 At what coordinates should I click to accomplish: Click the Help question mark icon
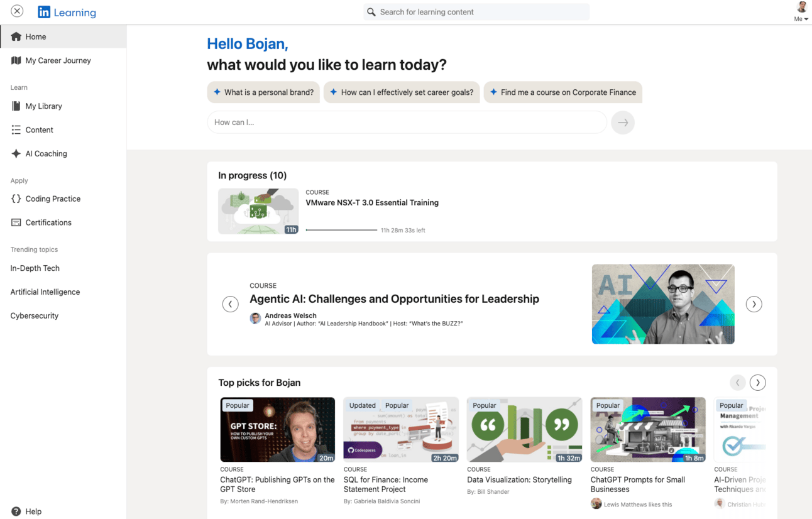pos(16,511)
